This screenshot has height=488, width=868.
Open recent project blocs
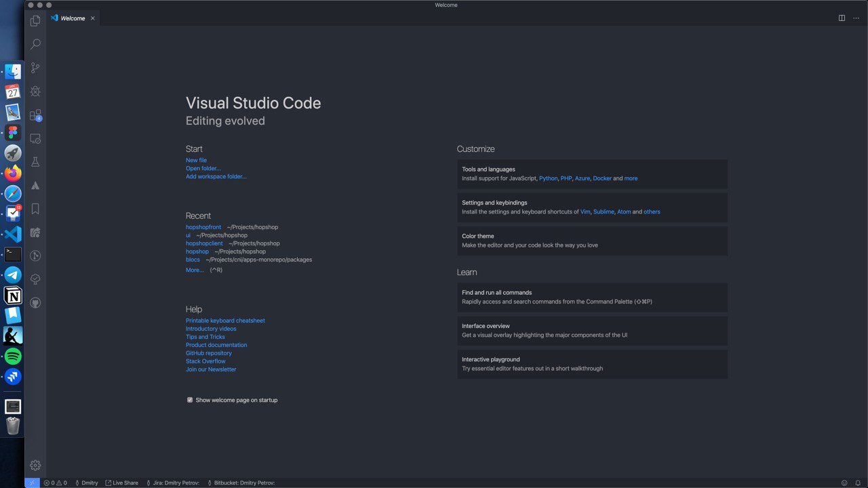pos(193,260)
